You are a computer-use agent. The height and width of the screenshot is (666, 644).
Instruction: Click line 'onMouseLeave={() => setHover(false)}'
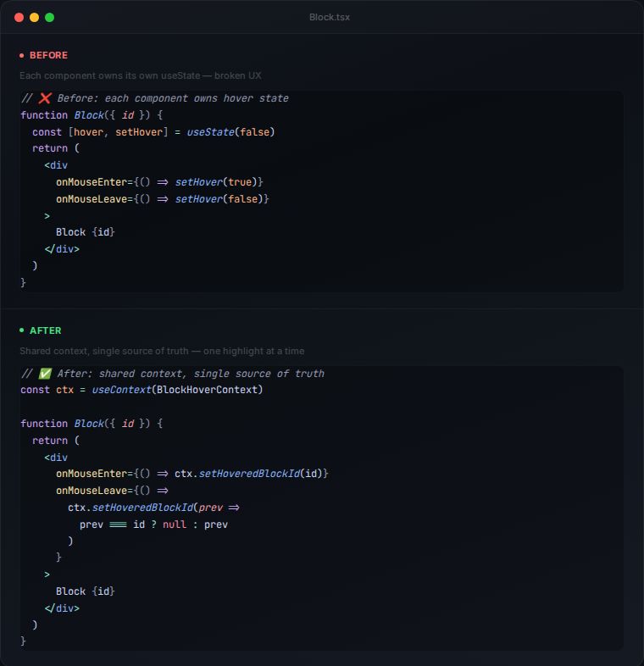pyautogui.click(x=163, y=199)
